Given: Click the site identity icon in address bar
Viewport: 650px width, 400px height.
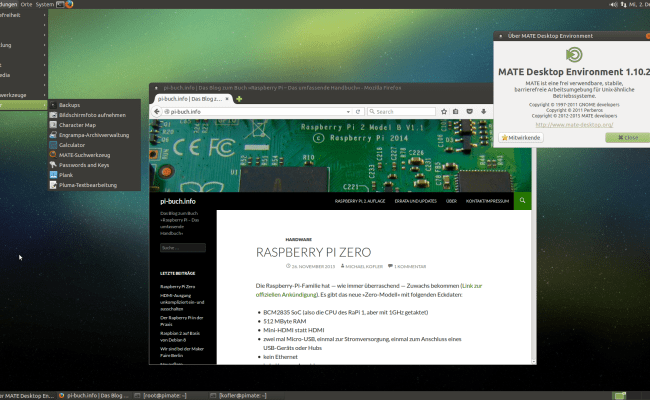Looking at the screenshot, I should point(167,112).
